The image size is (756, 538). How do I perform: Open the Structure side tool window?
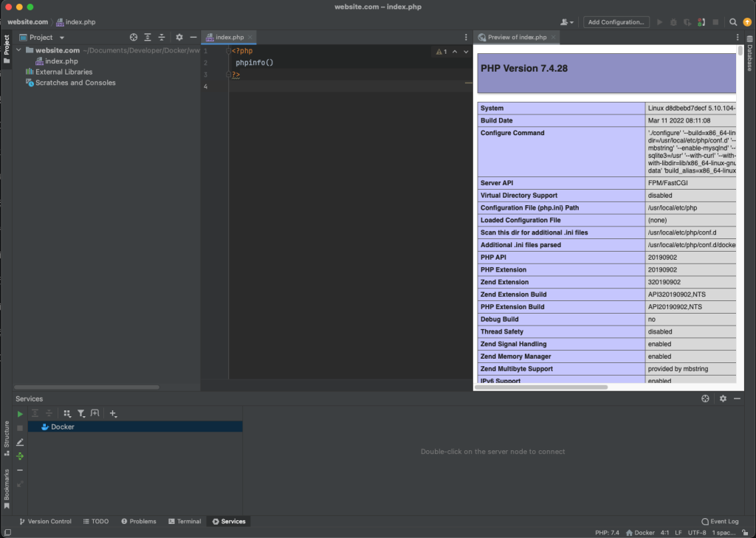point(6,438)
